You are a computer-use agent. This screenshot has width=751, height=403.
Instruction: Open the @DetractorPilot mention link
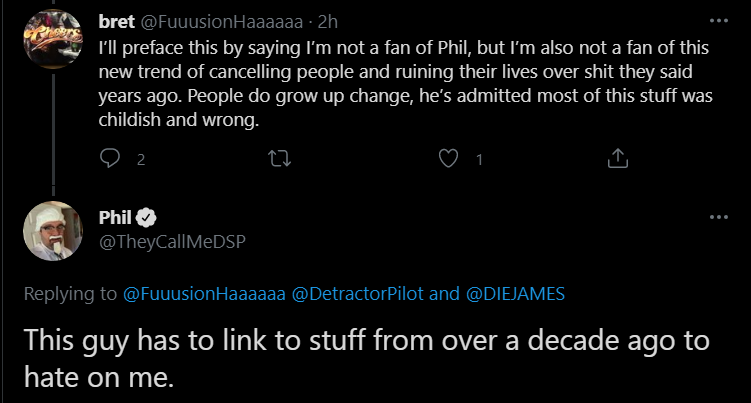pos(357,294)
